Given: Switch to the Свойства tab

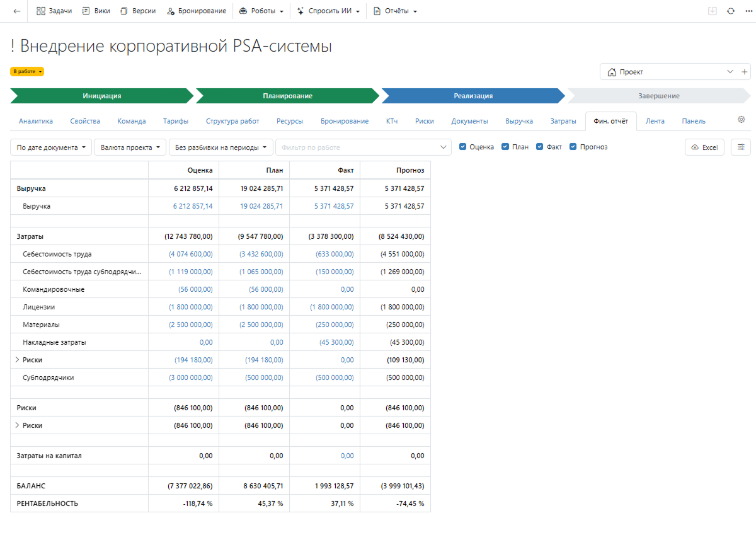Looking at the screenshot, I should [x=85, y=121].
